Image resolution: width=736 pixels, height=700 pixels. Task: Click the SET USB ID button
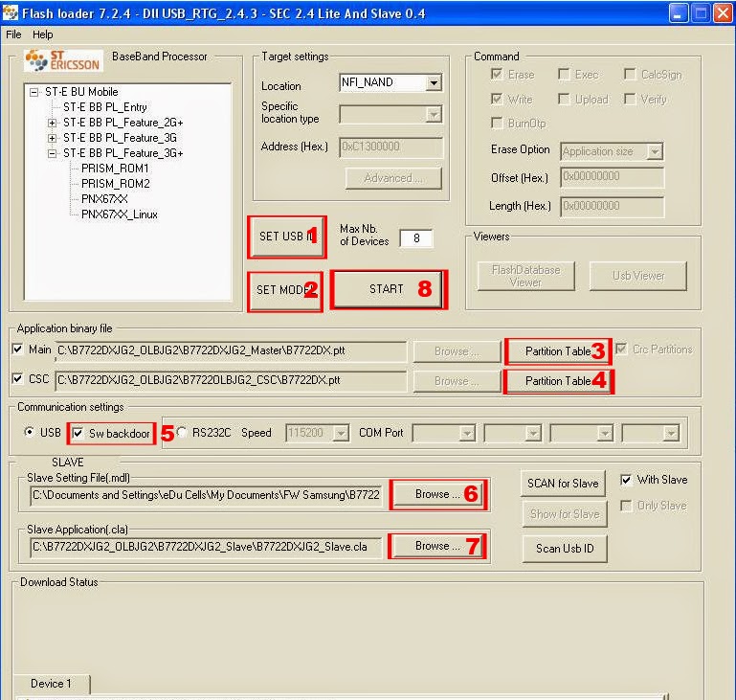[x=287, y=237]
